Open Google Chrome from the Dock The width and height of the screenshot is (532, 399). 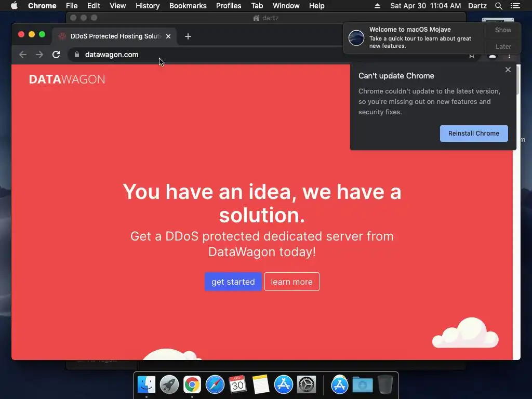click(192, 385)
